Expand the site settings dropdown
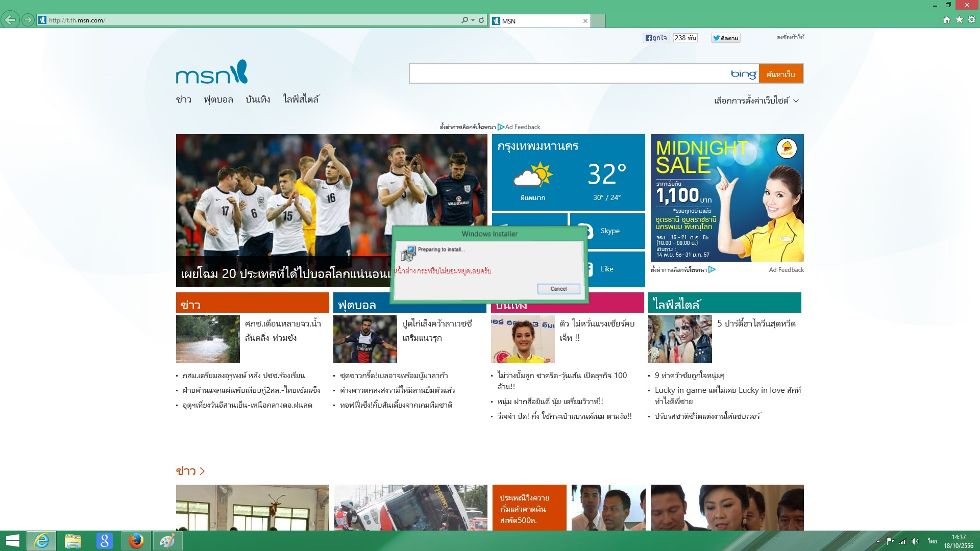Screen dimensions: 980x551 pos(756,101)
